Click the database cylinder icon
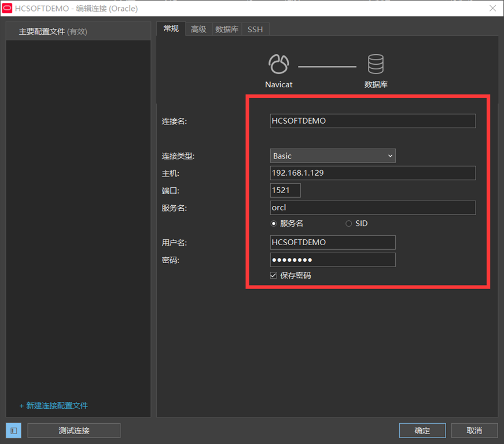 (376, 64)
